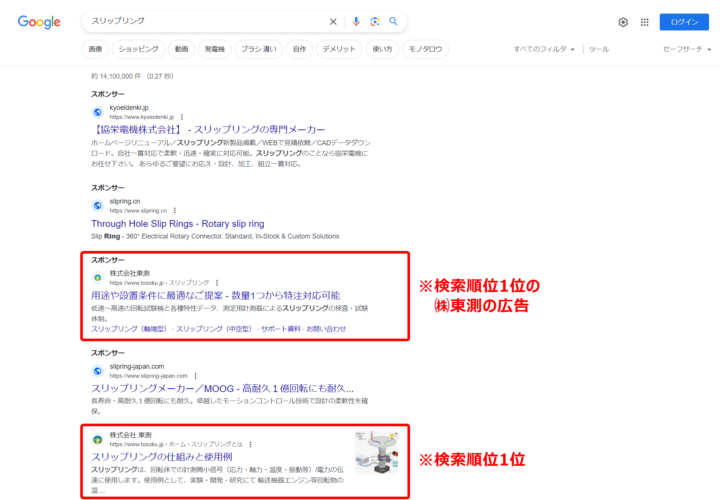Click favicon of sponsored 株式会社東測 ad

coord(97,277)
